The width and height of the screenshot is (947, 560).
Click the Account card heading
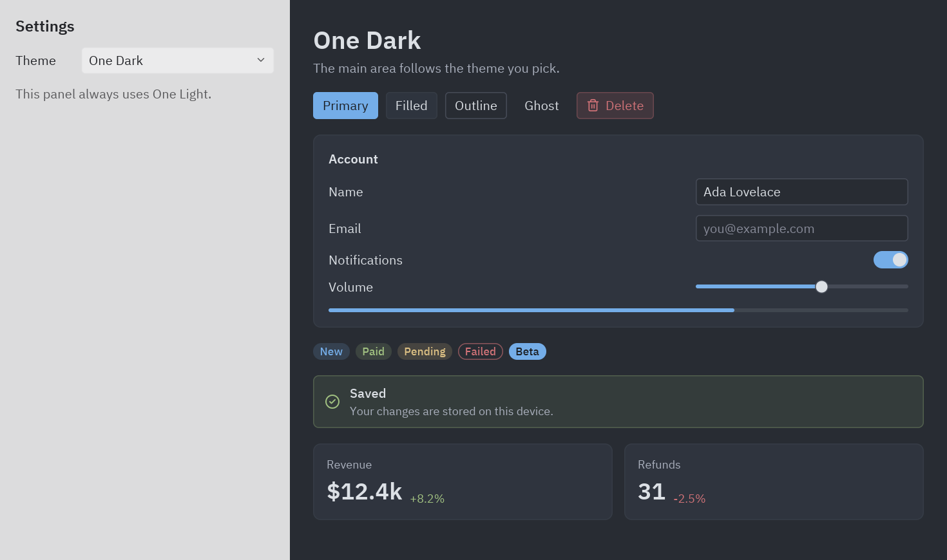(353, 159)
